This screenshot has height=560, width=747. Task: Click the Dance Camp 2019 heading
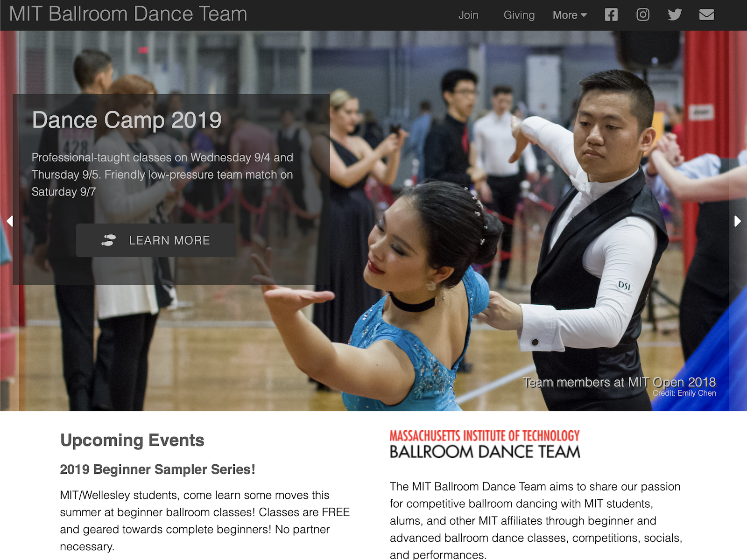(x=127, y=120)
